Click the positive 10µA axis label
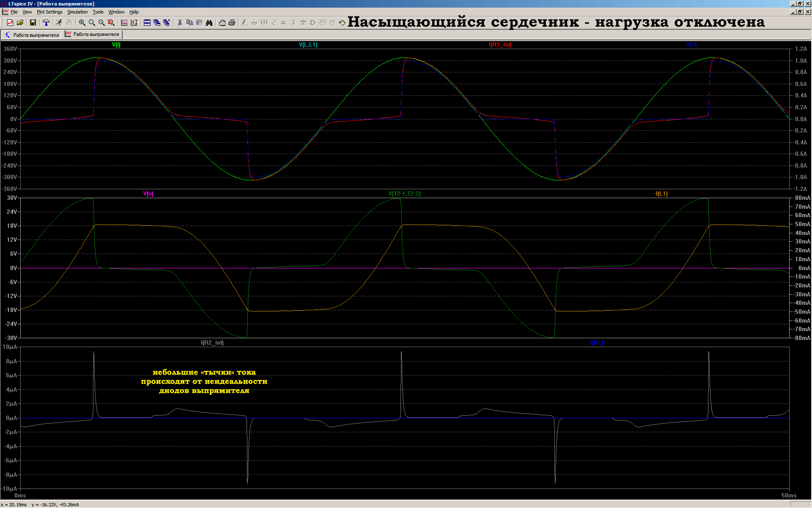 point(10,347)
